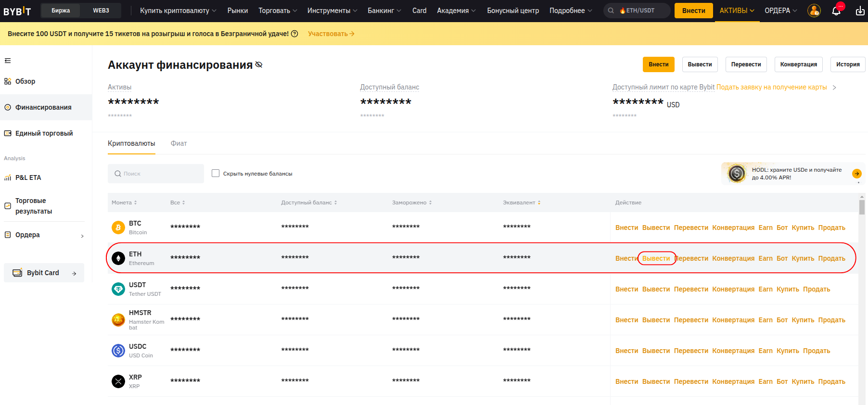Screen dimensions: 868x405
Task: Open ОРДЕРА dropdown in top bar
Action: click(x=780, y=11)
